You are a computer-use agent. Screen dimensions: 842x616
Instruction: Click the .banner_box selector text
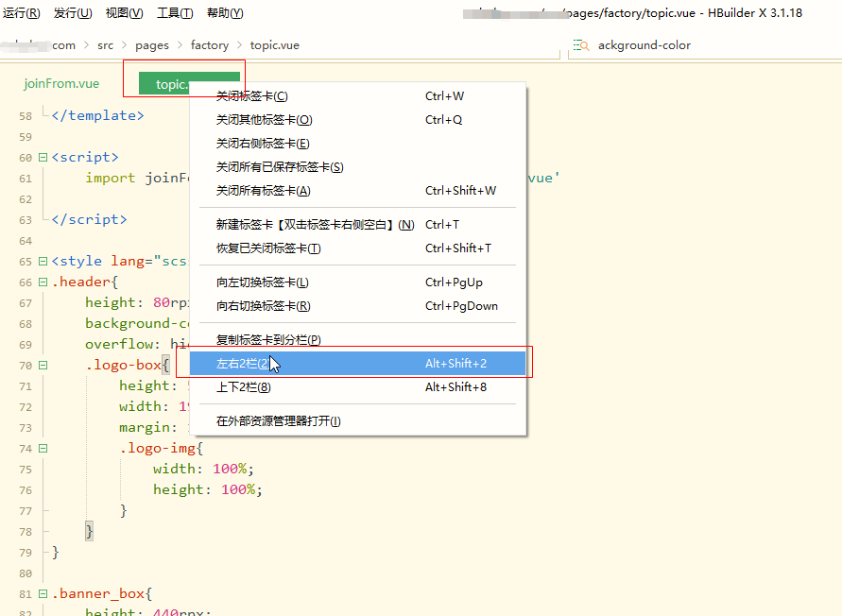(98, 594)
